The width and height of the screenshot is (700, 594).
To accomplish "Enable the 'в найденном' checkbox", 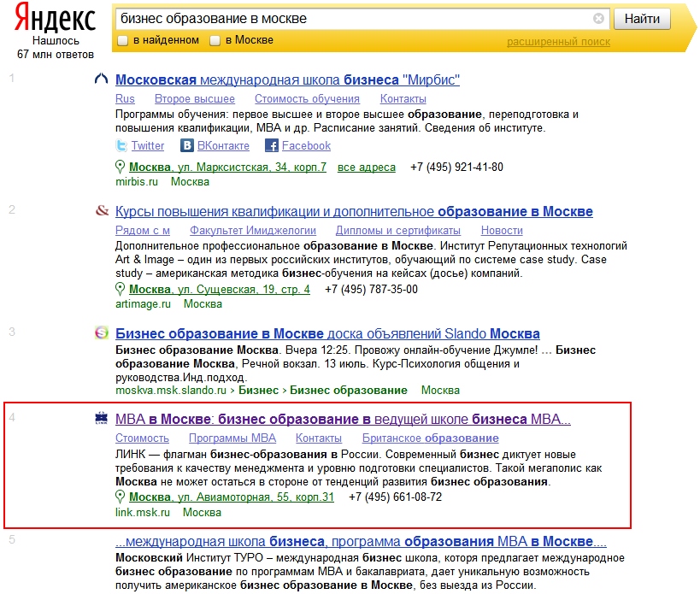I will [x=122, y=41].
